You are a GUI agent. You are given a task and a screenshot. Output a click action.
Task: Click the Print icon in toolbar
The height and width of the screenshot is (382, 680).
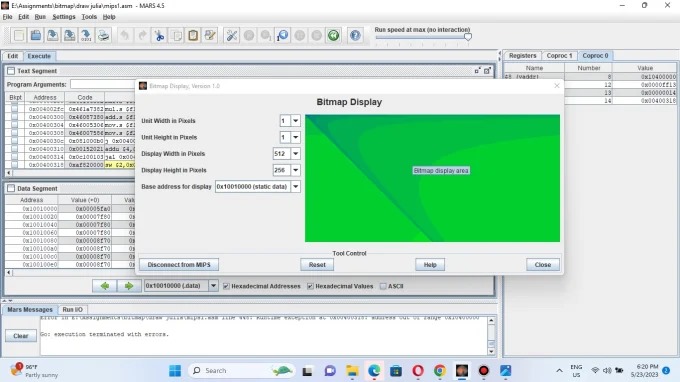click(x=103, y=36)
